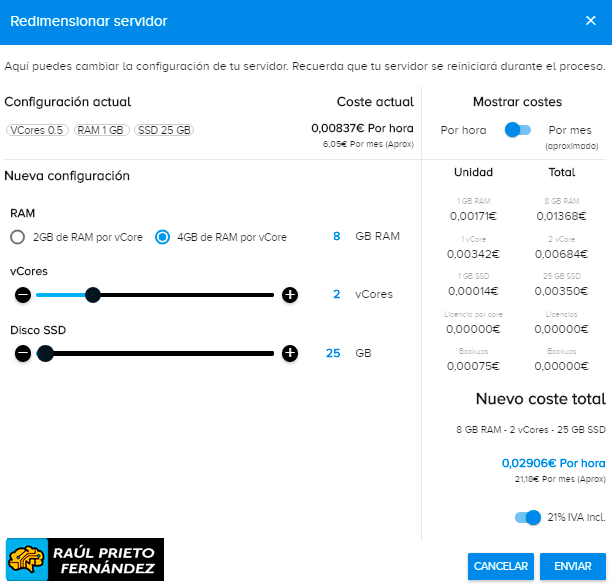Reduce Disco SSD using minus icon
This screenshot has height=584, width=612.
coord(23,353)
